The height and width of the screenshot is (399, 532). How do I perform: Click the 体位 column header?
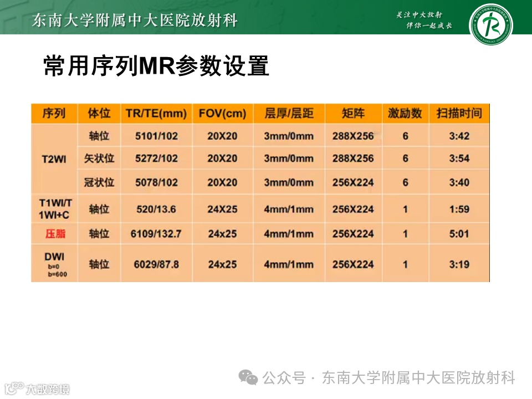tap(99, 113)
